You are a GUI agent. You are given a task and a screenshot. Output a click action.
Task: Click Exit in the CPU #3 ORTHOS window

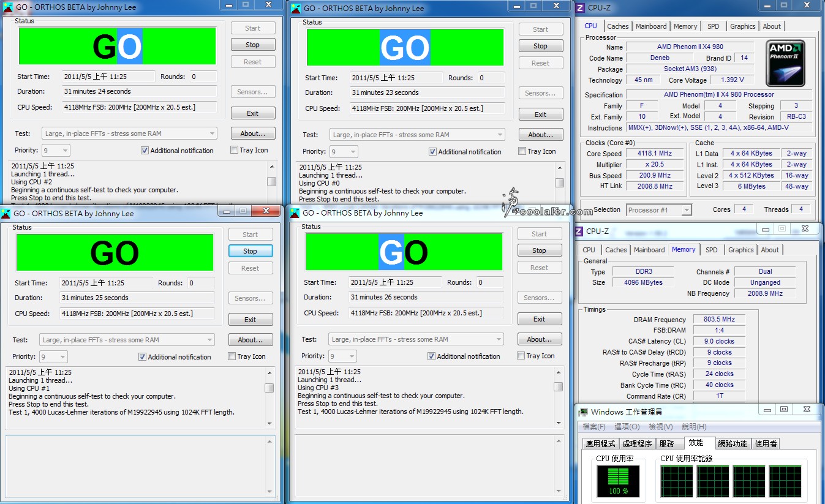point(540,319)
